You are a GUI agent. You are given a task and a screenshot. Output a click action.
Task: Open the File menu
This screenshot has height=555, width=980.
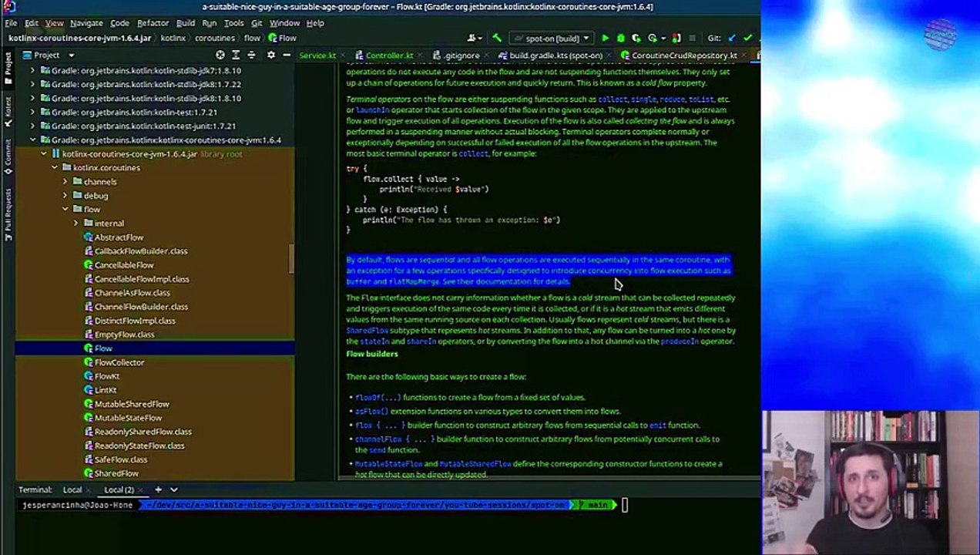pyautogui.click(x=11, y=23)
